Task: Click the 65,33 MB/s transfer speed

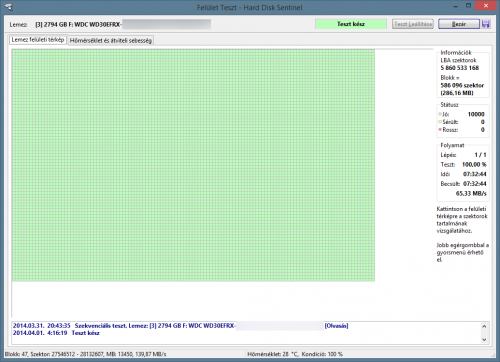Action: click(x=471, y=194)
